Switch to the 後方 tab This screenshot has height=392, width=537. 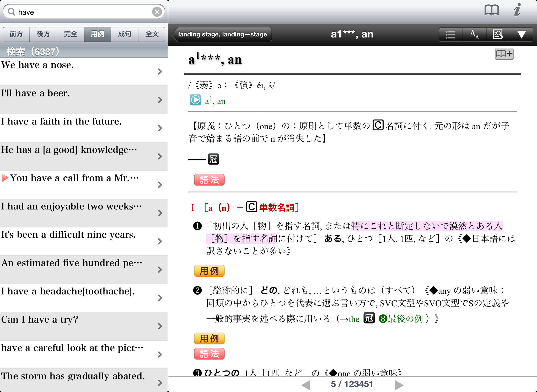(x=43, y=34)
